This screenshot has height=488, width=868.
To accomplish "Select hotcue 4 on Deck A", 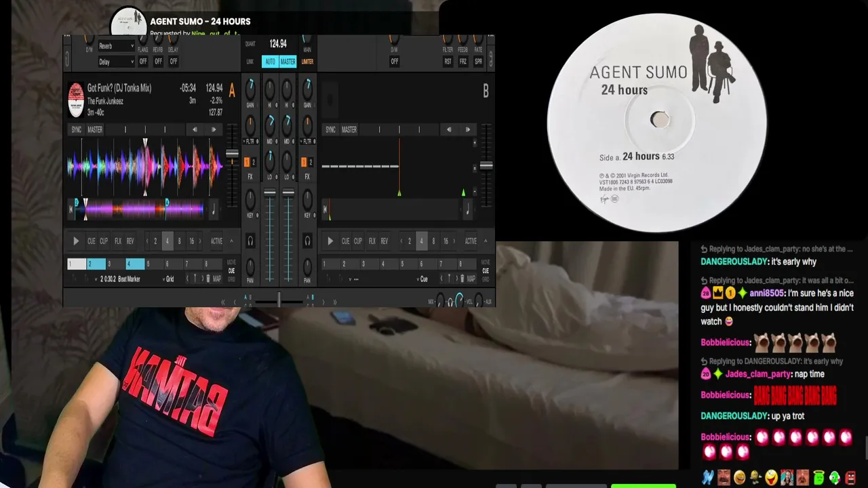I will pyautogui.click(x=135, y=264).
